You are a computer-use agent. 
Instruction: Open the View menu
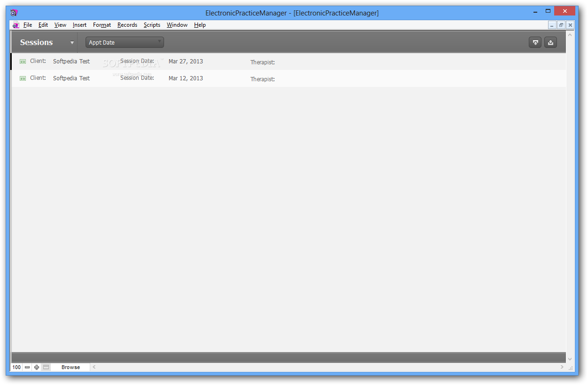click(60, 25)
